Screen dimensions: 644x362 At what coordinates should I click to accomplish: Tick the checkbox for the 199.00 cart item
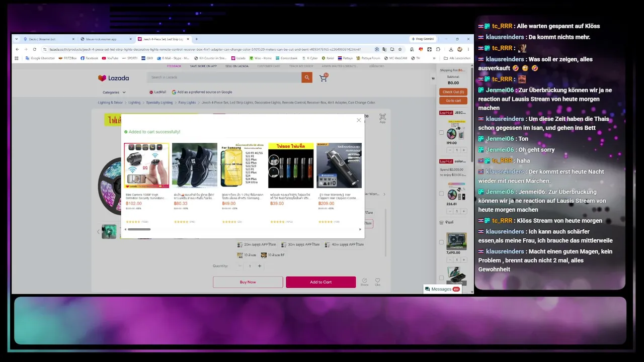click(x=442, y=133)
